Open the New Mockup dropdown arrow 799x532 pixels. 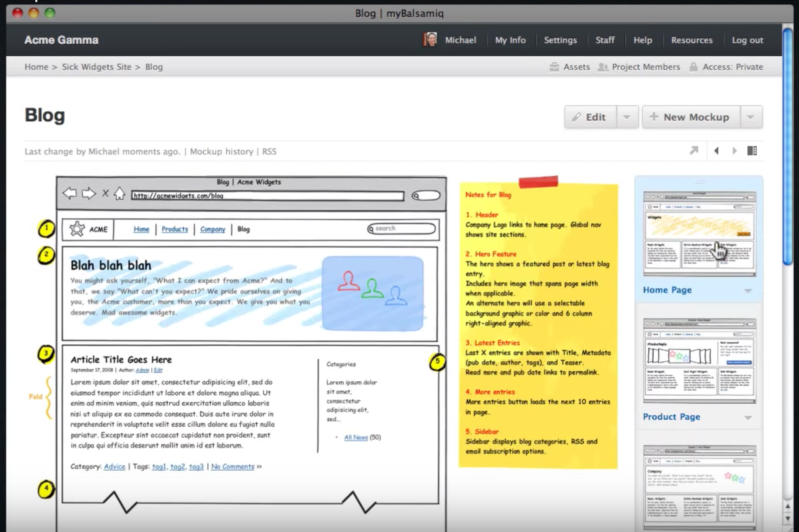tap(751, 117)
